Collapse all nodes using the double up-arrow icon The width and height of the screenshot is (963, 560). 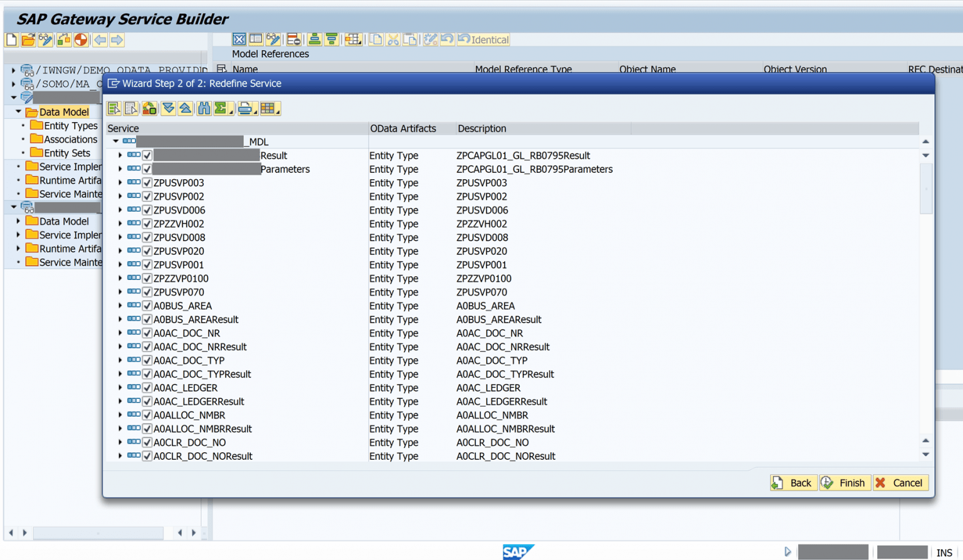pyautogui.click(x=186, y=108)
